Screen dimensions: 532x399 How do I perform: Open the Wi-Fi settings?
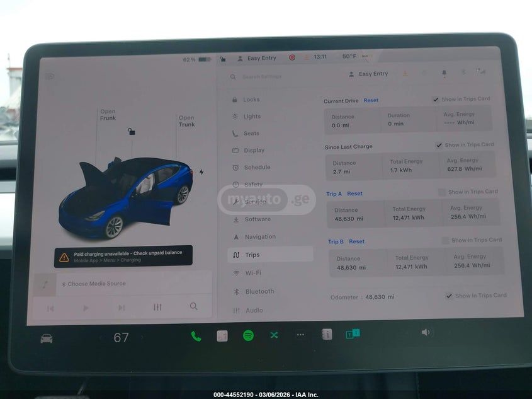coord(251,272)
